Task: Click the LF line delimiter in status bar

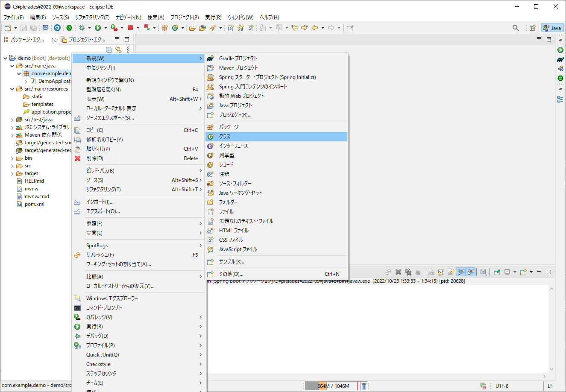Action: point(550,386)
